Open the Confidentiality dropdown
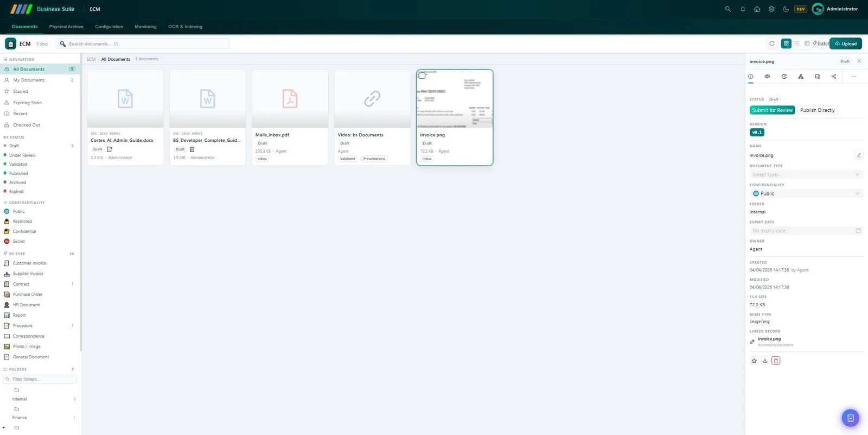 [x=806, y=193]
